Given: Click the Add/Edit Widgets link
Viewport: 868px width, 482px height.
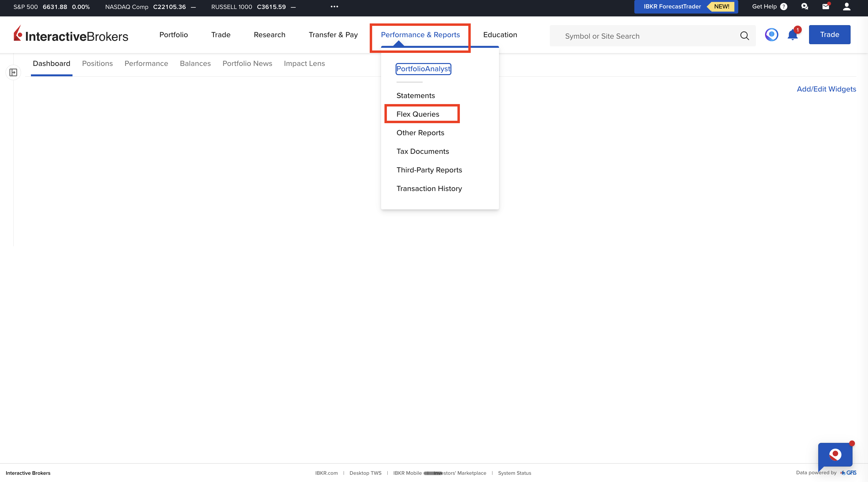Looking at the screenshot, I should coord(826,89).
